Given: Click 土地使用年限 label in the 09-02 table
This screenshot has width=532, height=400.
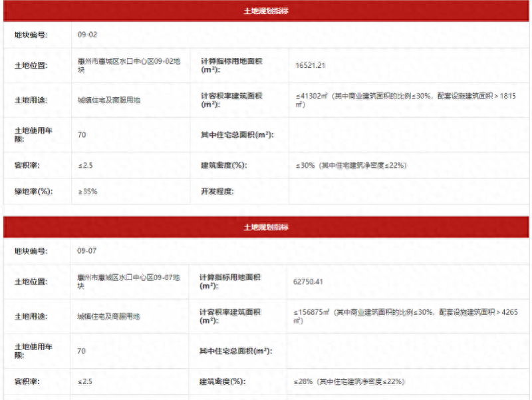Looking at the screenshot, I should click(33, 135).
